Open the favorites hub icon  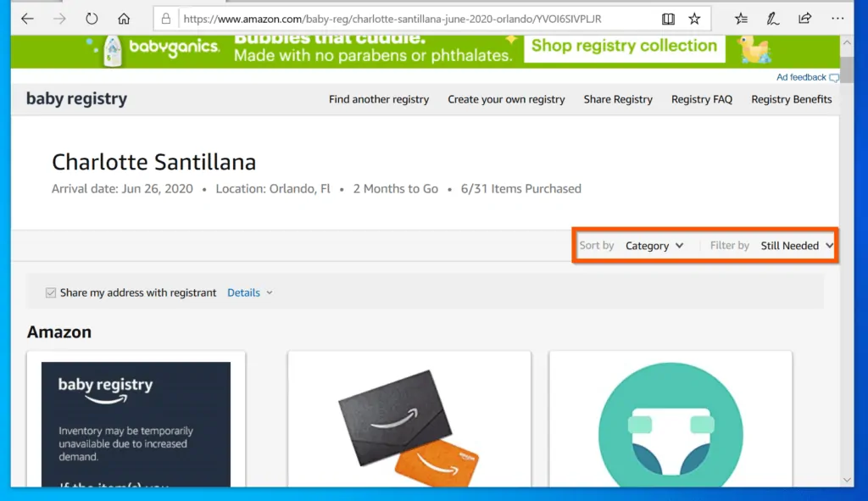[741, 19]
